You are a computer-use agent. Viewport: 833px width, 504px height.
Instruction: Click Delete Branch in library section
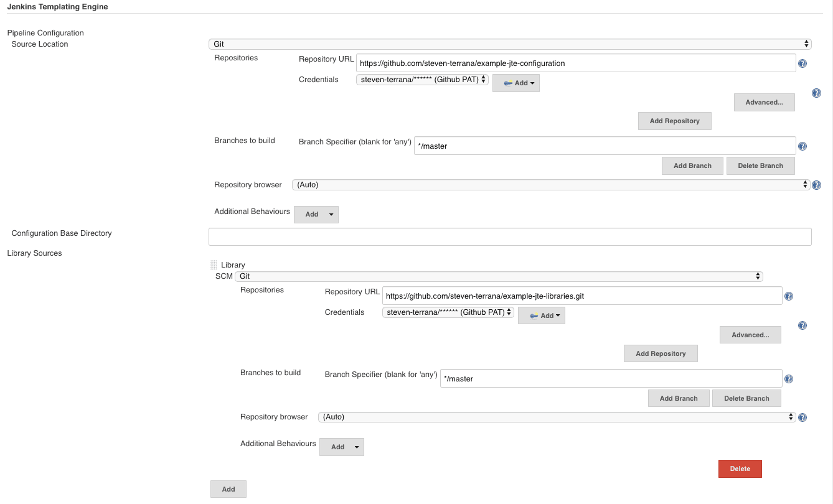pos(746,398)
